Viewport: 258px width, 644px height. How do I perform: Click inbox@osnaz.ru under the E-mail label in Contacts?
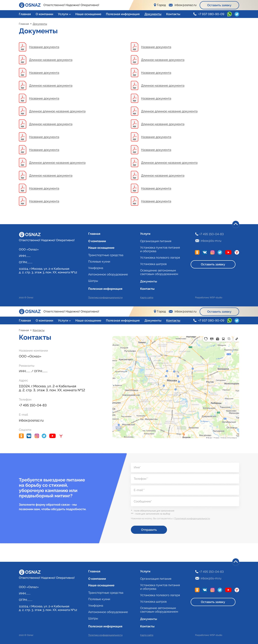[x=31, y=421]
